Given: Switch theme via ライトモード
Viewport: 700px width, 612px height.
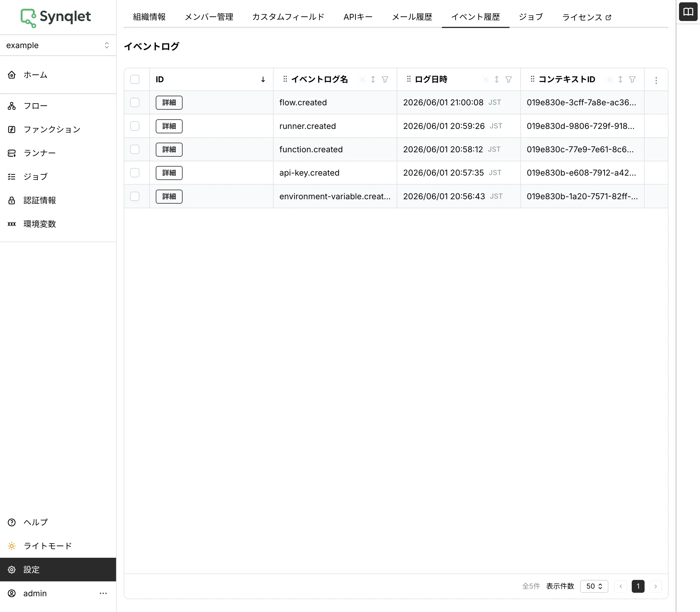Looking at the screenshot, I should pos(58,546).
